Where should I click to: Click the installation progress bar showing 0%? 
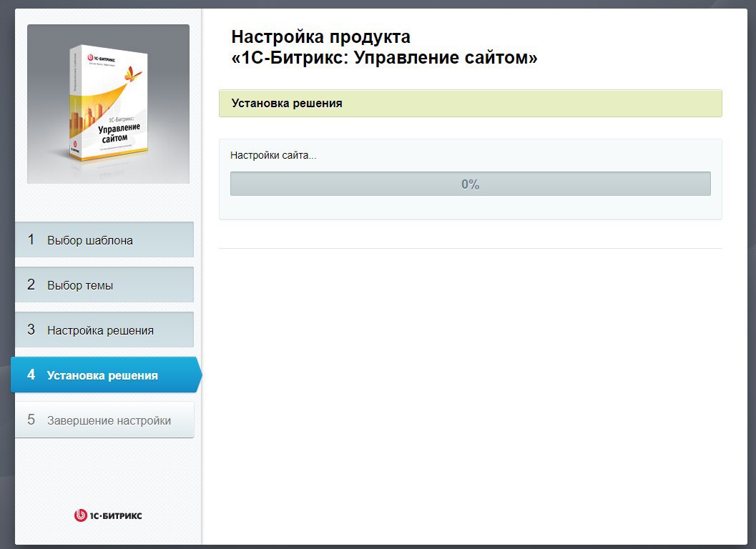(x=470, y=184)
